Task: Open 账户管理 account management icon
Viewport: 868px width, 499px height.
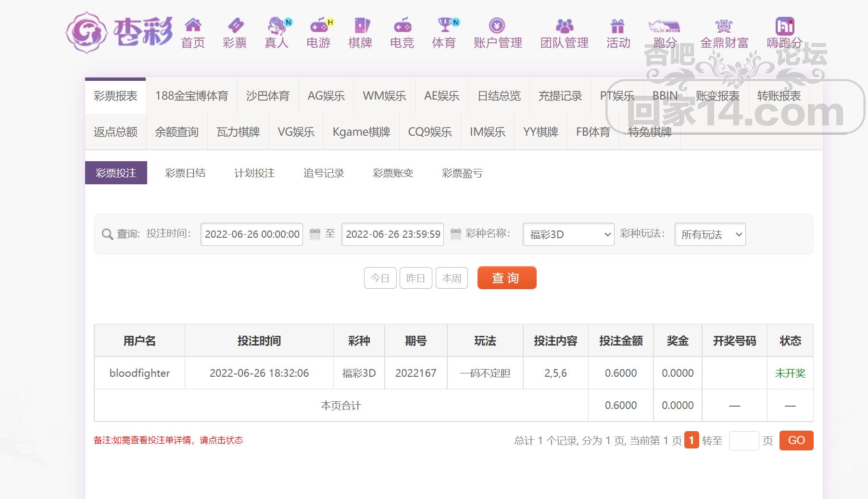Action: pos(497,25)
